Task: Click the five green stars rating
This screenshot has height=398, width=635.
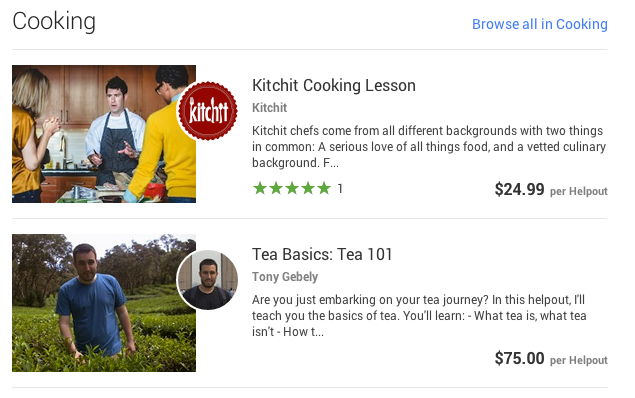Action: coord(292,188)
